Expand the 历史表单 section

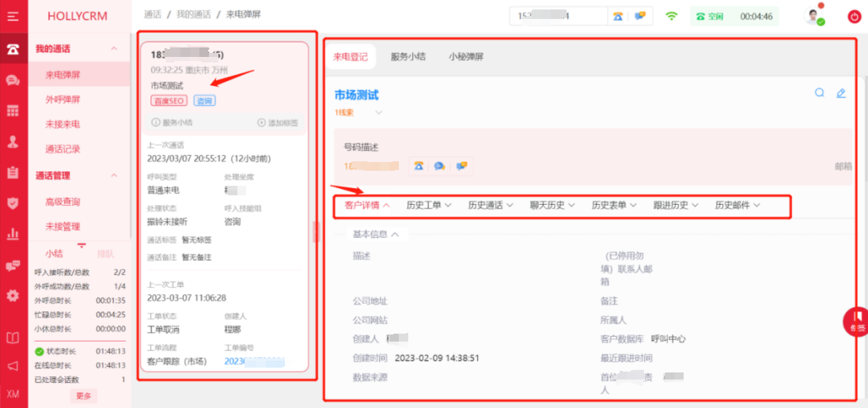click(614, 205)
